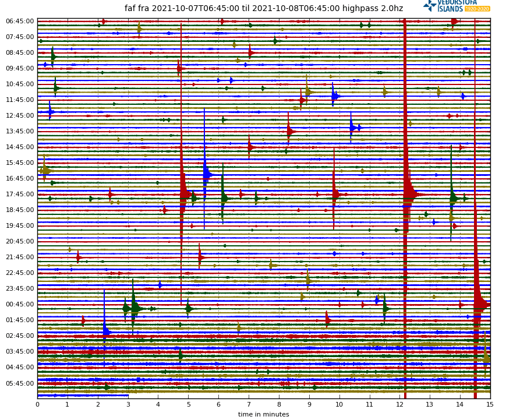Image resolution: width=506 pixels, height=420 pixels.
Task: Click the 20:45:00 time label
Action: point(20,242)
